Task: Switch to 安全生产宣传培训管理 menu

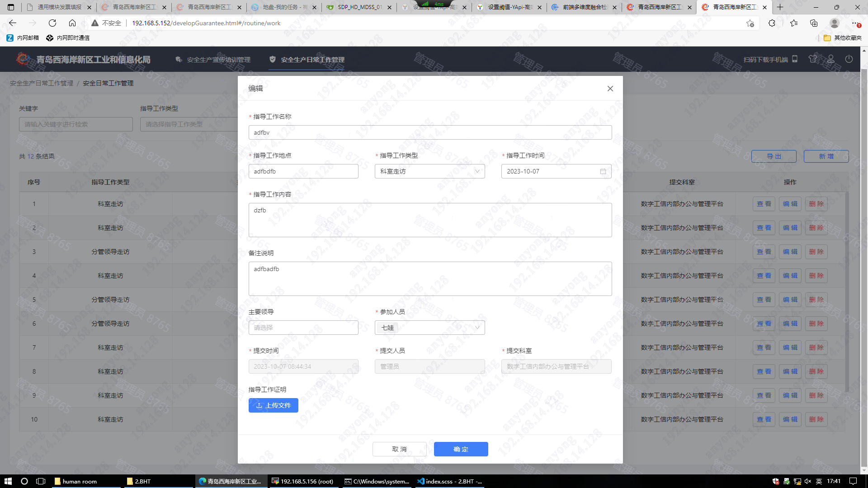Action: pyautogui.click(x=213, y=60)
